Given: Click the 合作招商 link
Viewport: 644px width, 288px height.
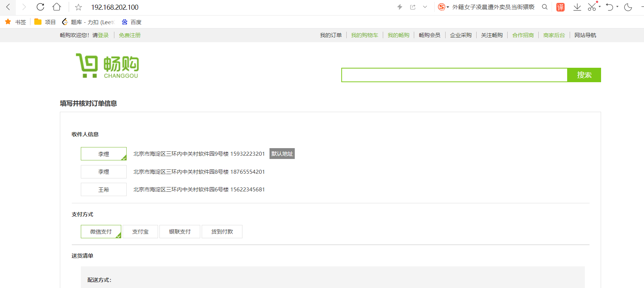Looking at the screenshot, I should [x=523, y=35].
